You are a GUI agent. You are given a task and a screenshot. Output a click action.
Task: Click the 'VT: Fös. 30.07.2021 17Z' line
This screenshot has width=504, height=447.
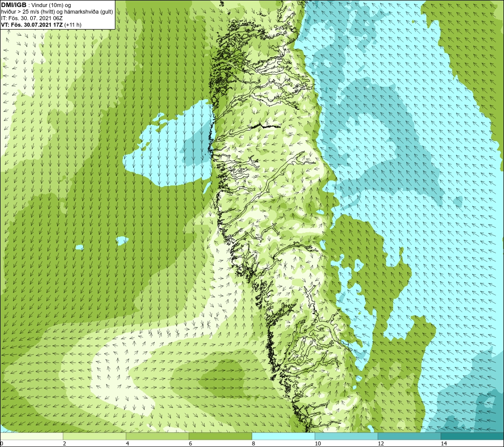pos(32,25)
